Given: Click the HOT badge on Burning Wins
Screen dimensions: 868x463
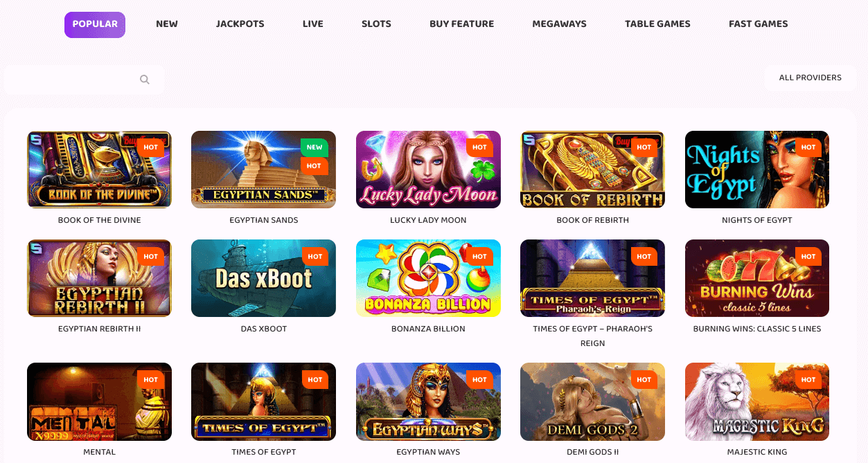Looking at the screenshot, I should (x=808, y=256).
